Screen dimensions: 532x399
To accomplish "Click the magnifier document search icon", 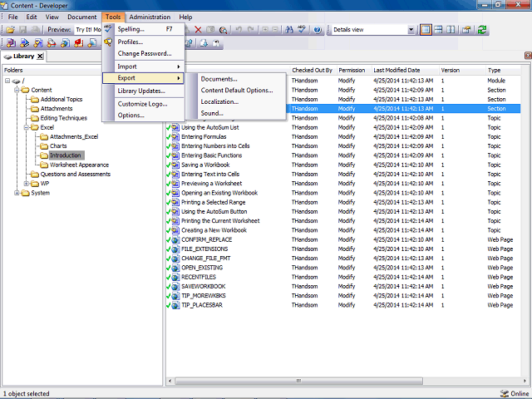I will [223, 30].
